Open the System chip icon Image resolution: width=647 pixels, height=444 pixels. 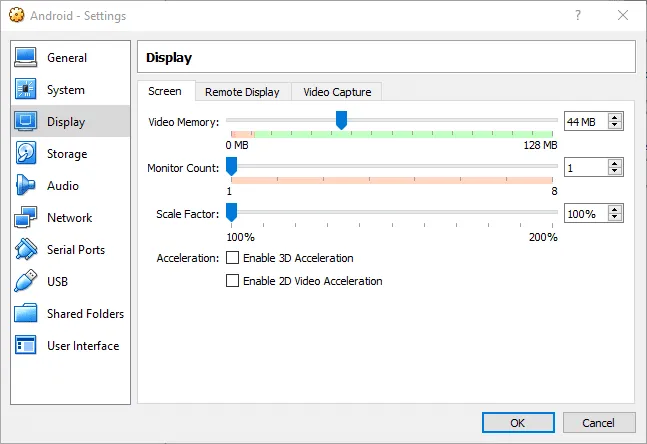tap(26, 90)
